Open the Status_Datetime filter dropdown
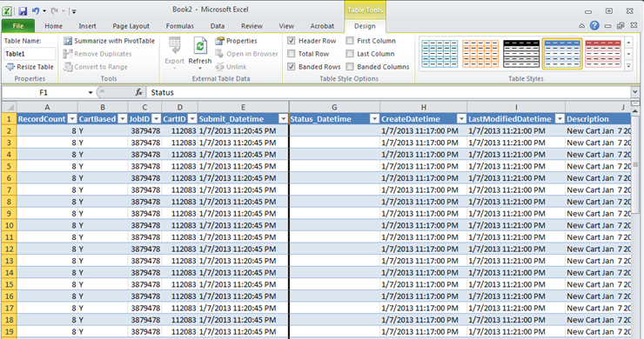The image size is (644, 339). point(374,119)
